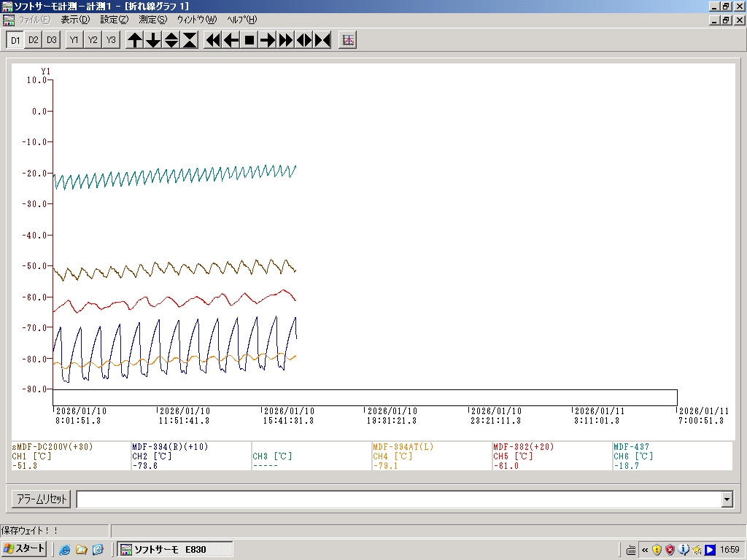This screenshot has height=560, width=747.
Task: Open the 表示(D) menu
Action: click(75, 20)
